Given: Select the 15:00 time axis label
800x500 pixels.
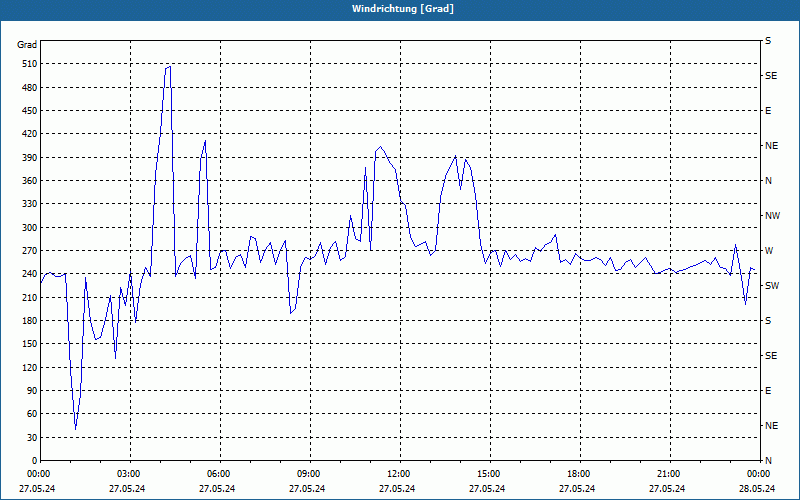Looking at the screenshot, I should point(489,474).
